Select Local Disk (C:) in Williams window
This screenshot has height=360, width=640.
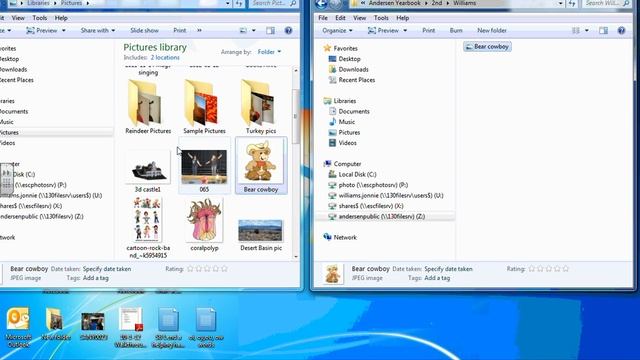click(x=352, y=174)
